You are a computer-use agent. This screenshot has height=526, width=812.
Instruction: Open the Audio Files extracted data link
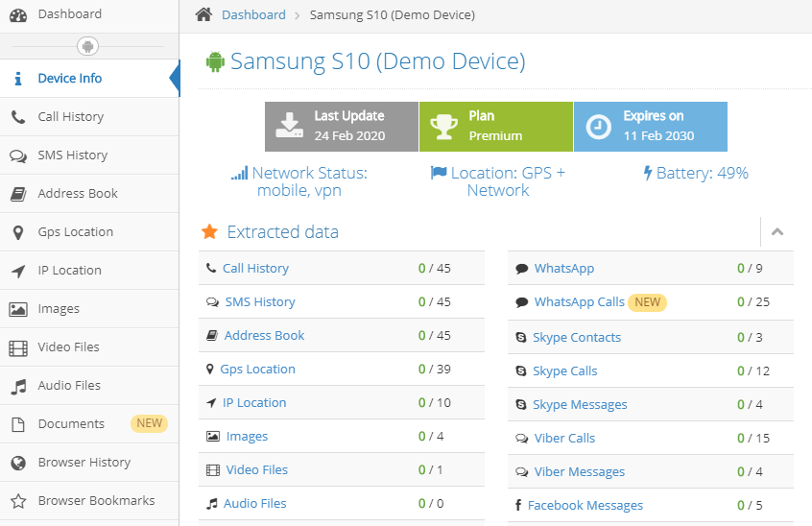(254, 504)
